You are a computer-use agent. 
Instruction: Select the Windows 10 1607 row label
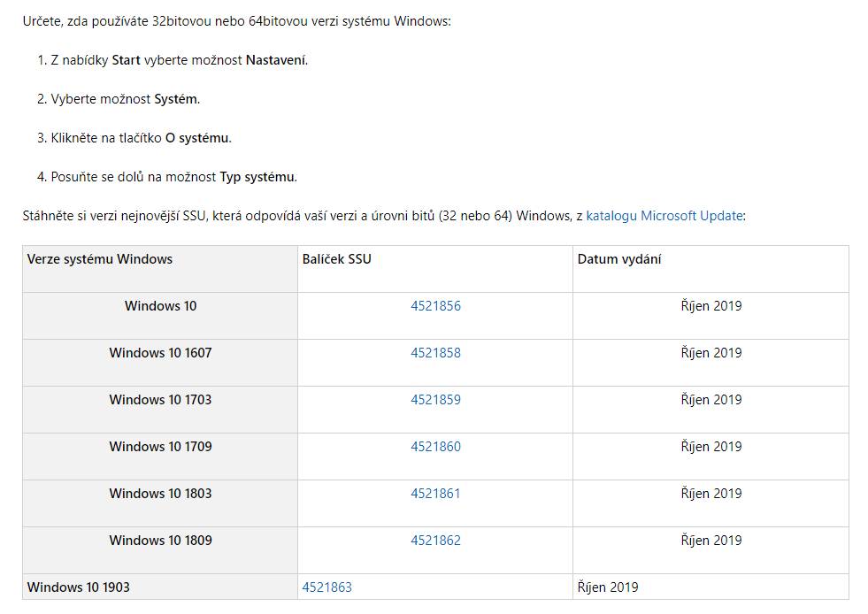160,353
